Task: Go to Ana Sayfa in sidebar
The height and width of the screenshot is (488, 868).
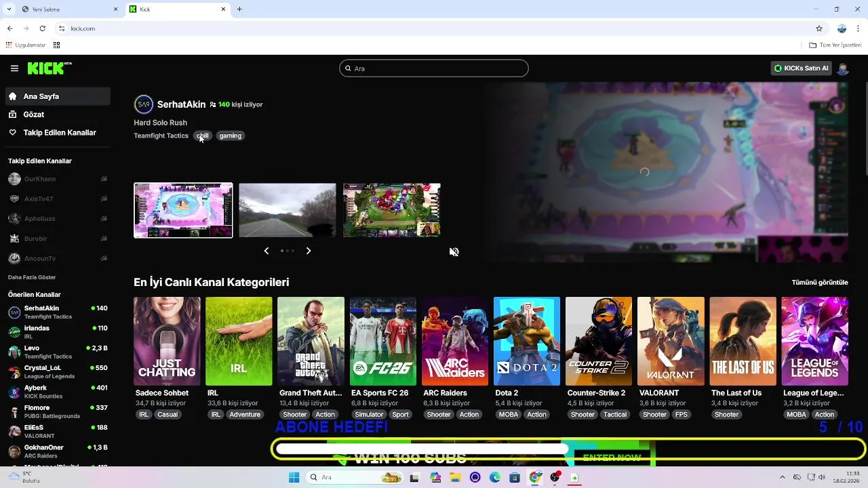Action: [58, 96]
